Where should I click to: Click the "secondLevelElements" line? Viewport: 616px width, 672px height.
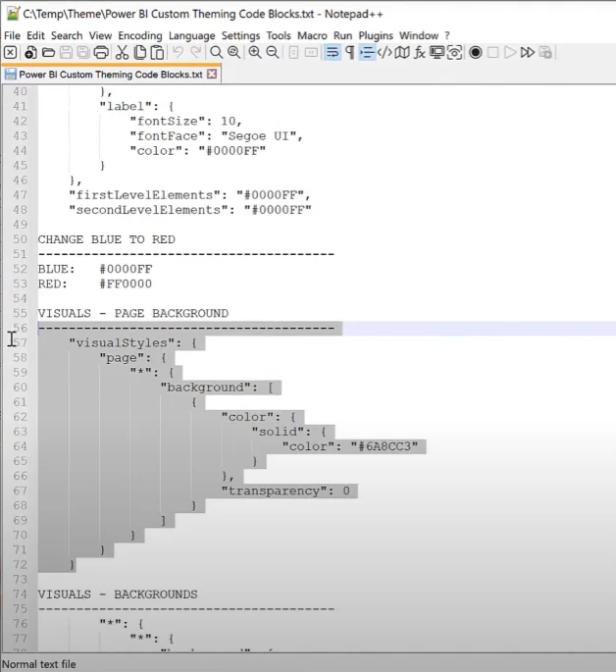pos(190,210)
